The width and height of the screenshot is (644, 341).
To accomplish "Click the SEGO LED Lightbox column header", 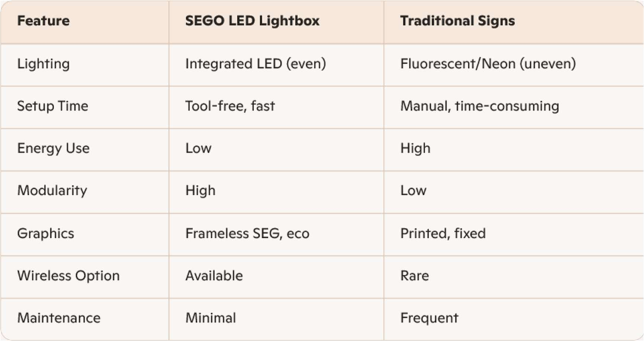I will pyautogui.click(x=252, y=21).
